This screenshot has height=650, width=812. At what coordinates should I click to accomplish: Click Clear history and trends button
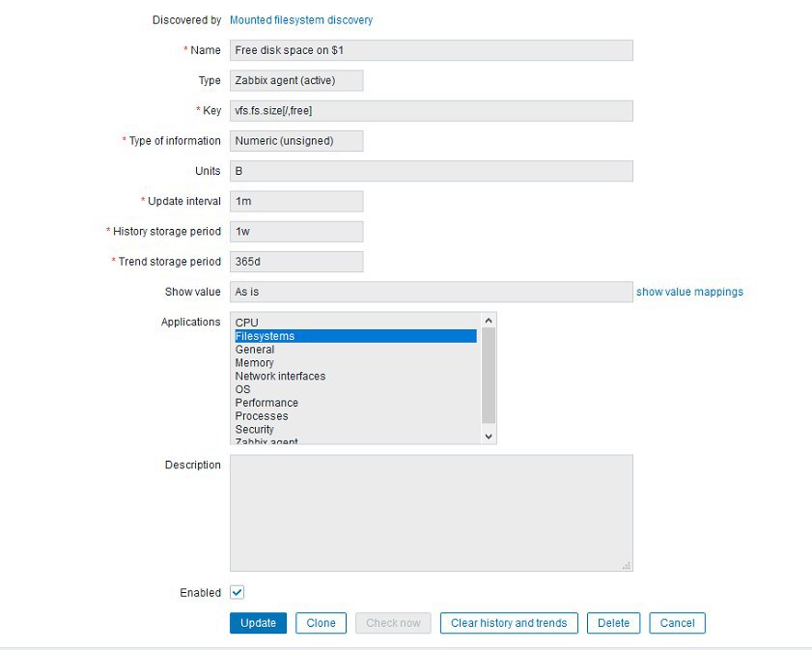coord(509,623)
